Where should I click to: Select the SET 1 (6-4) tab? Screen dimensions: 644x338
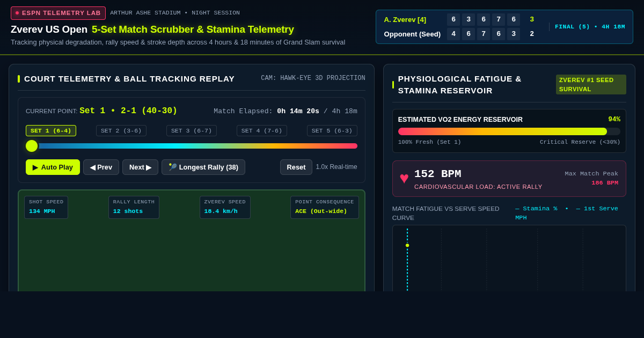(x=51, y=130)
